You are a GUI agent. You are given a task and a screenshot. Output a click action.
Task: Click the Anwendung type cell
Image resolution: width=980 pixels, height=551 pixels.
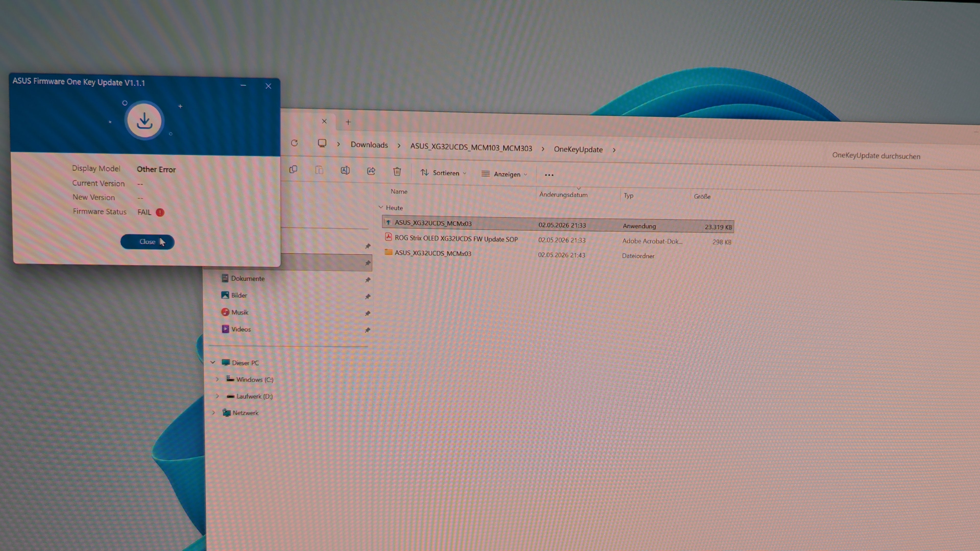(x=639, y=226)
